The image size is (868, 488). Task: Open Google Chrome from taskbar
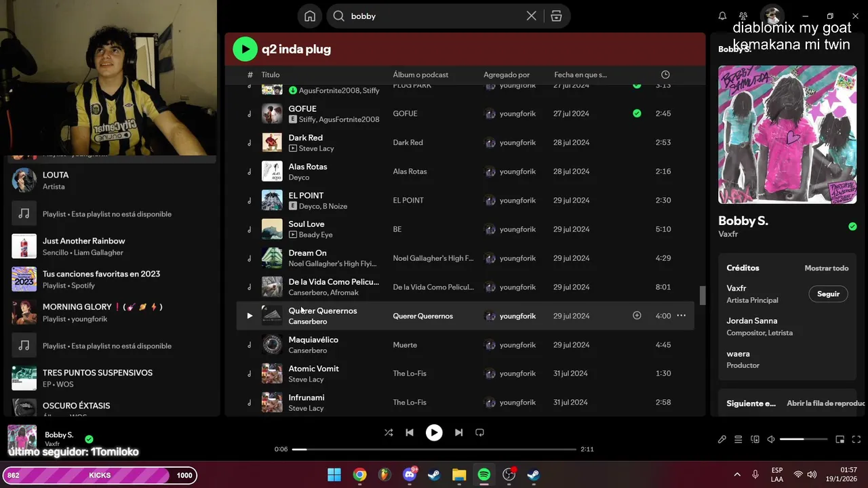click(359, 475)
